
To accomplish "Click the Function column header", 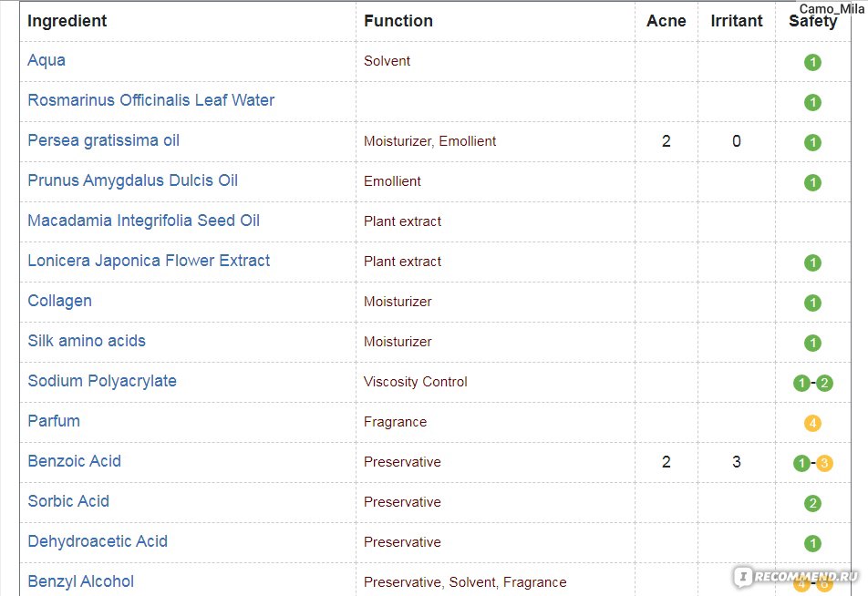I will 398,21.
